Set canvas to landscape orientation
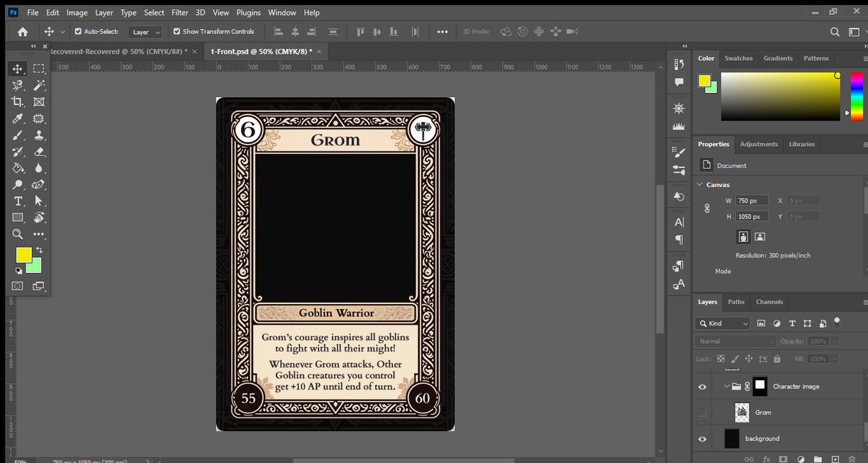This screenshot has width=868, height=463. tap(759, 236)
